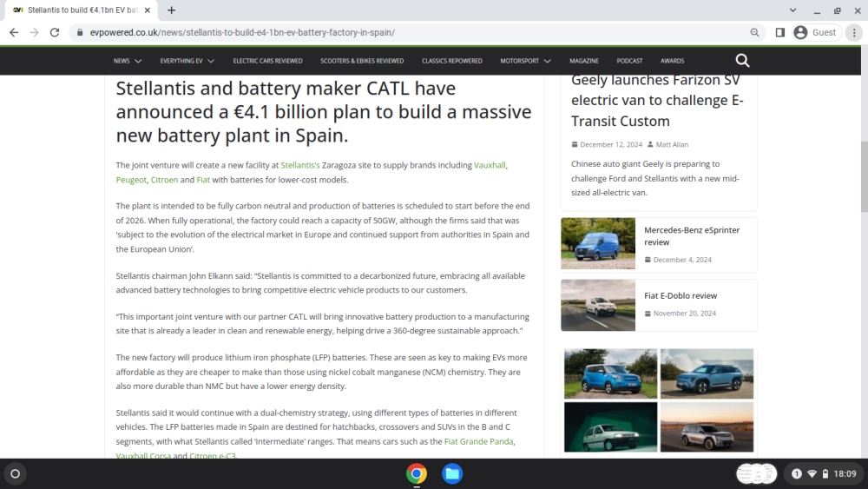Open a new tab with plus button
The image size is (868, 489).
172,10
